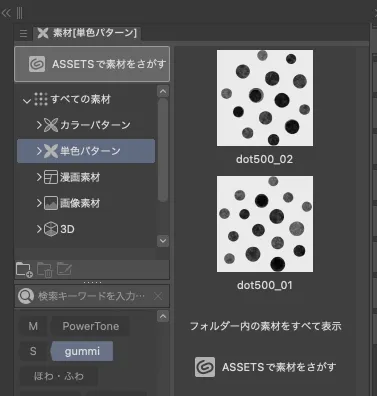The width and height of the screenshot is (377, 396).
Task: Click the 3D cube icon in the tree
Action: point(51,229)
